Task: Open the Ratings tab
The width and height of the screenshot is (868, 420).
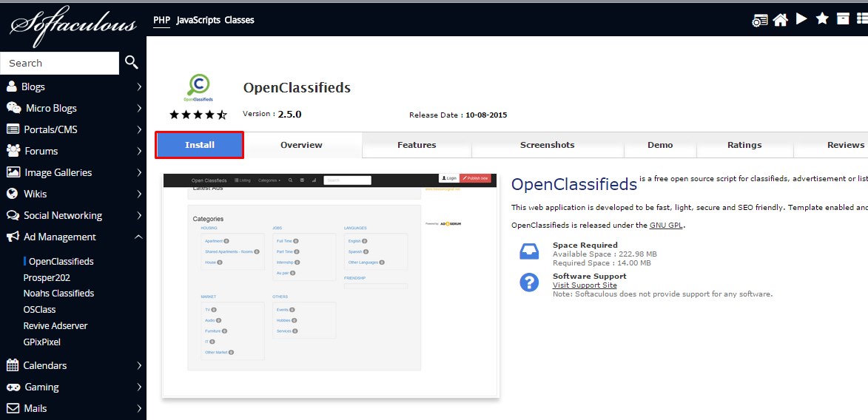Action: click(x=744, y=145)
